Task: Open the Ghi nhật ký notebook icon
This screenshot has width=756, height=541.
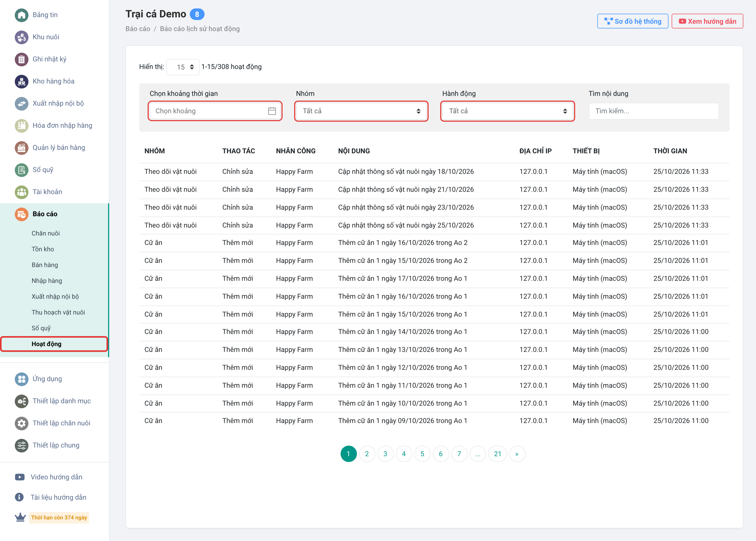Action: [21, 59]
